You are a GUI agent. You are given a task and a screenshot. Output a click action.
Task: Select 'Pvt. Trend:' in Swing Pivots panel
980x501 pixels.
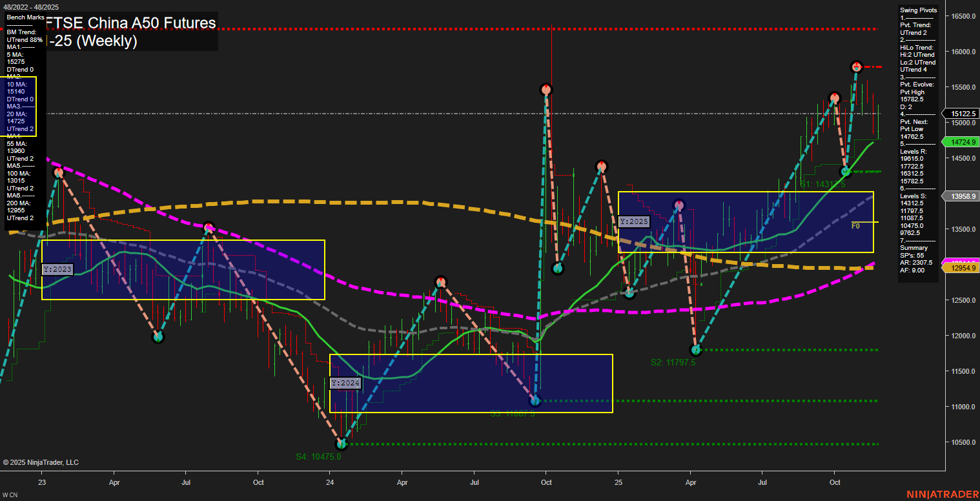coord(915,25)
